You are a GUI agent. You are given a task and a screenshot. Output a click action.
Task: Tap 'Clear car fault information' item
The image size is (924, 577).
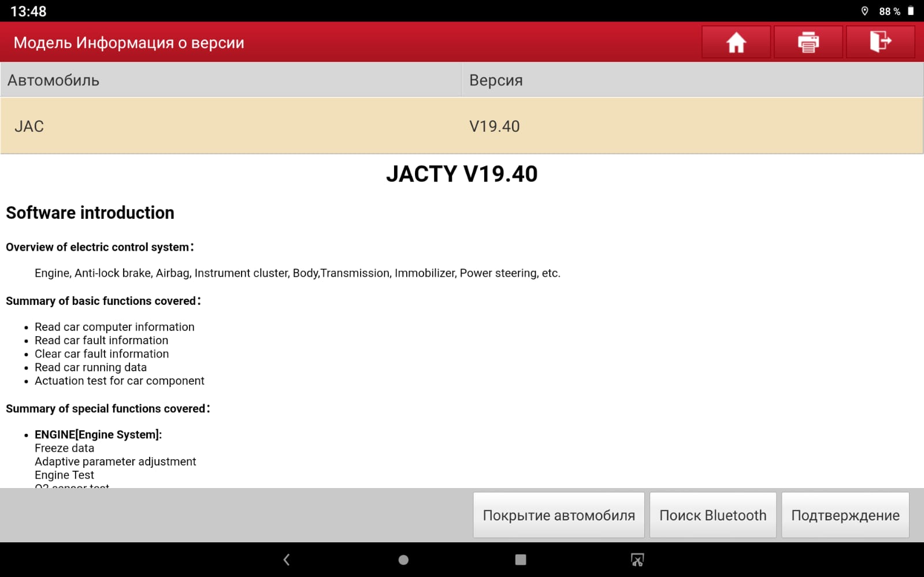point(102,353)
